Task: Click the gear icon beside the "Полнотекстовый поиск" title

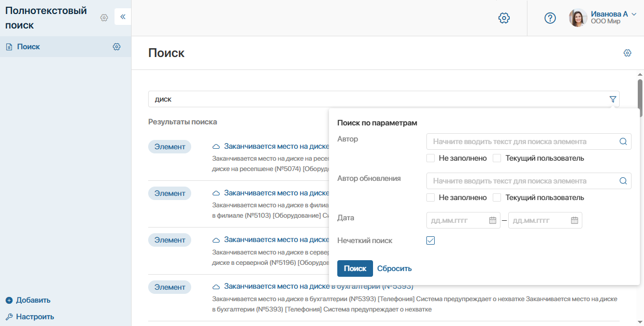Action: click(x=104, y=18)
